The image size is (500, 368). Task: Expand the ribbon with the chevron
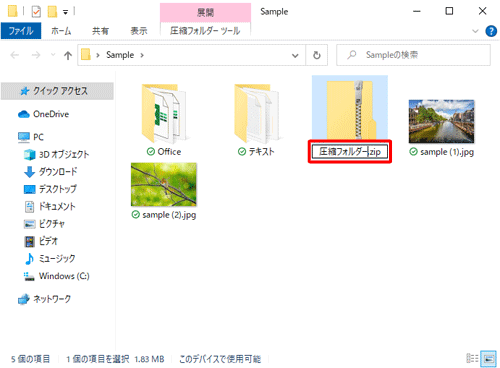click(x=475, y=31)
